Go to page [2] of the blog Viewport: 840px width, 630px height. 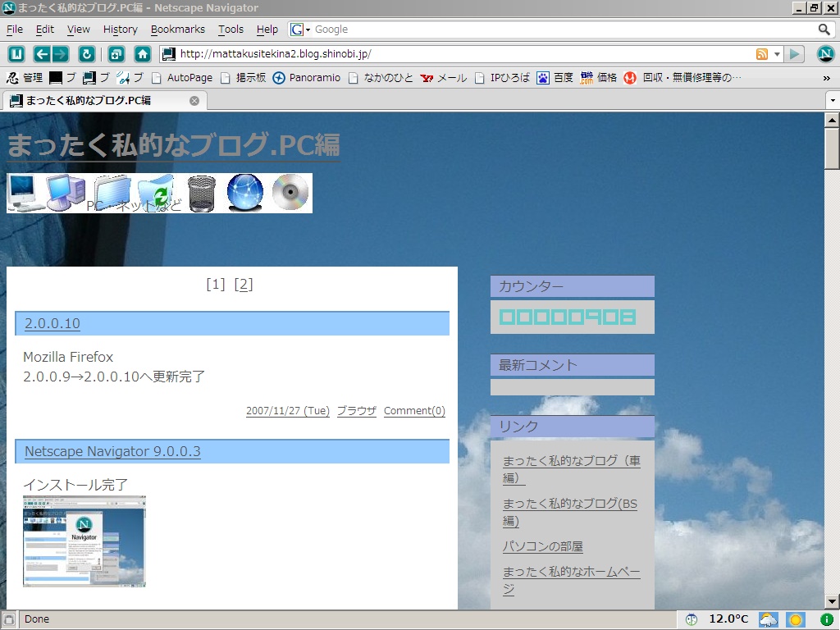243,285
